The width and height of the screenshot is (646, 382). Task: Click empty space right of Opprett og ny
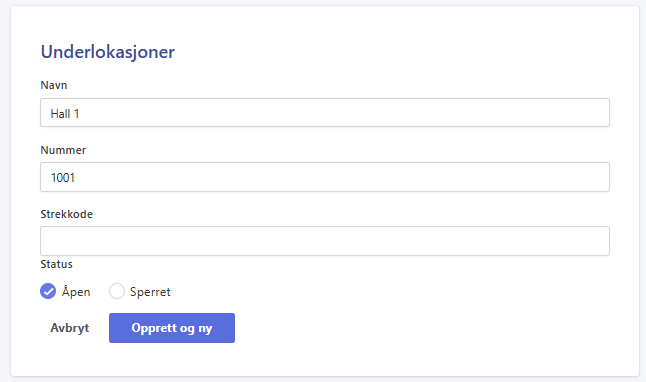[412, 328]
